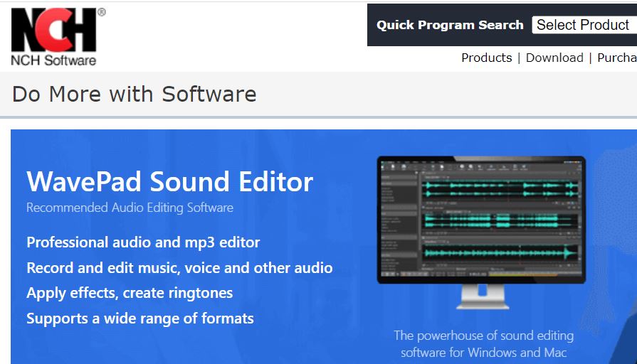Click the 'Do More with Software' heading
637x364 pixels.
point(134,94)
